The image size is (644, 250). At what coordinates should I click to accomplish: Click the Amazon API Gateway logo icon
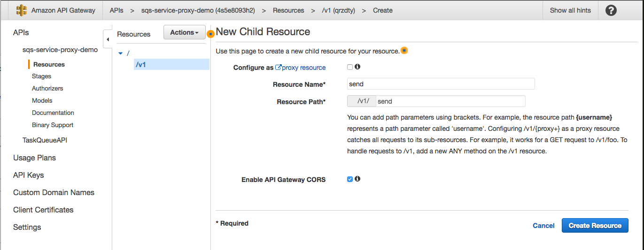coord(22,10)
